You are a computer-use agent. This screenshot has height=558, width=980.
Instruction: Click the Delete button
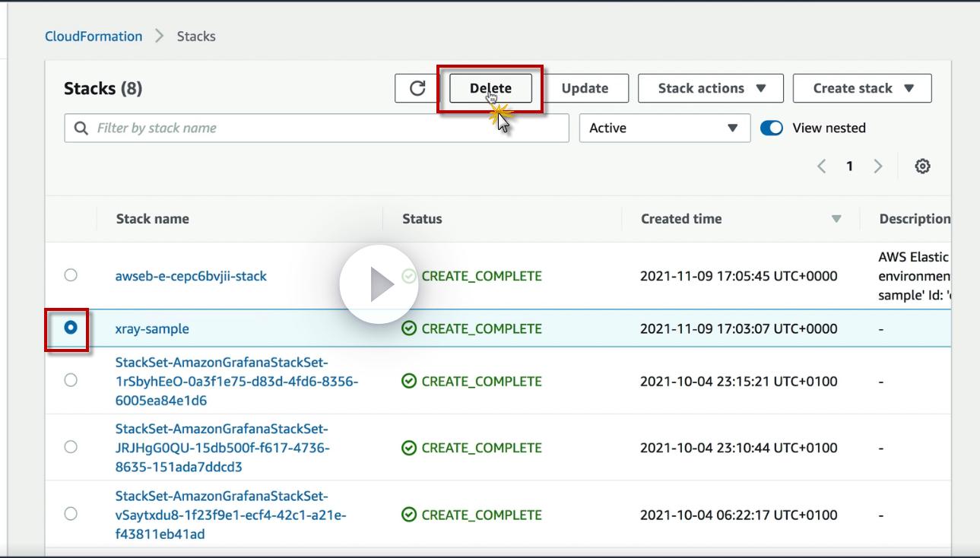click(x=490, y=88)
